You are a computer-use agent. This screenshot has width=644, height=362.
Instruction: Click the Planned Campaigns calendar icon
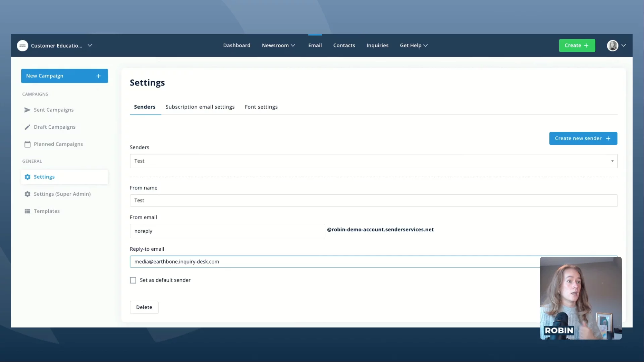[27, 144]
